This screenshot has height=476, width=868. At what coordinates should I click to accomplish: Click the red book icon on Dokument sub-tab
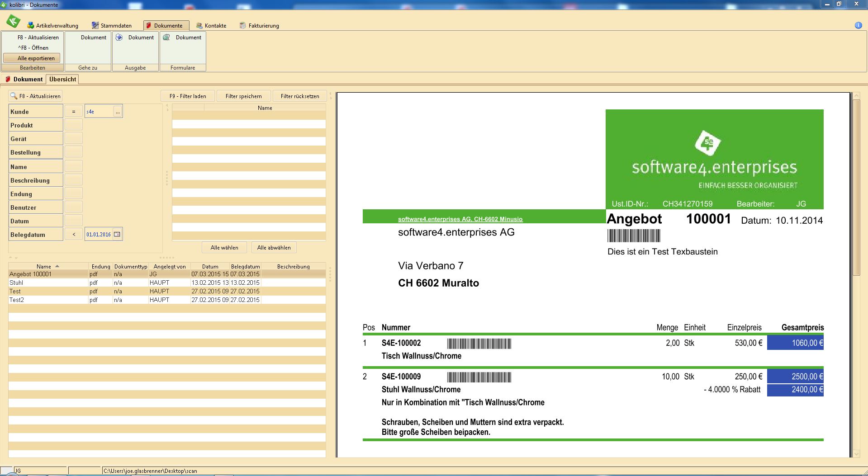tap(8, 79)
